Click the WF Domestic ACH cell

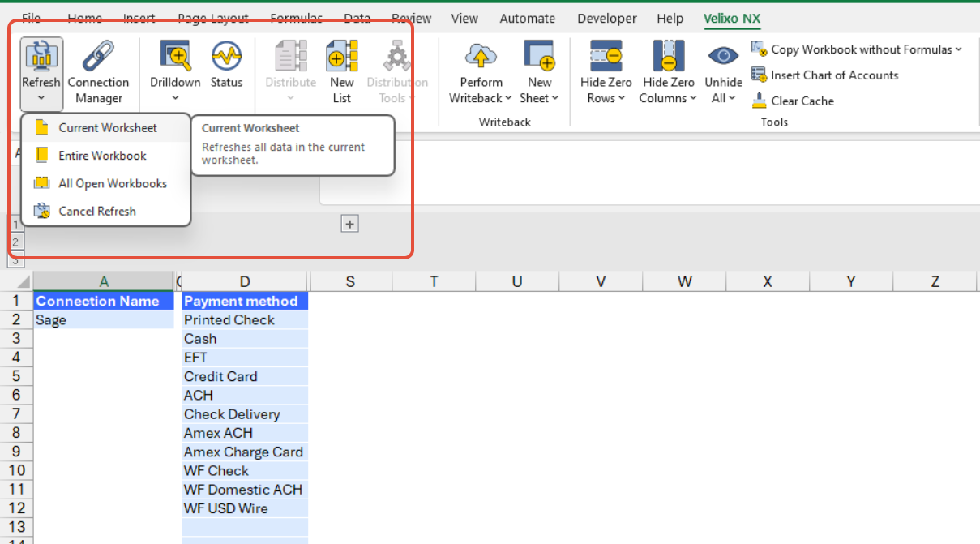pos(245,490)
